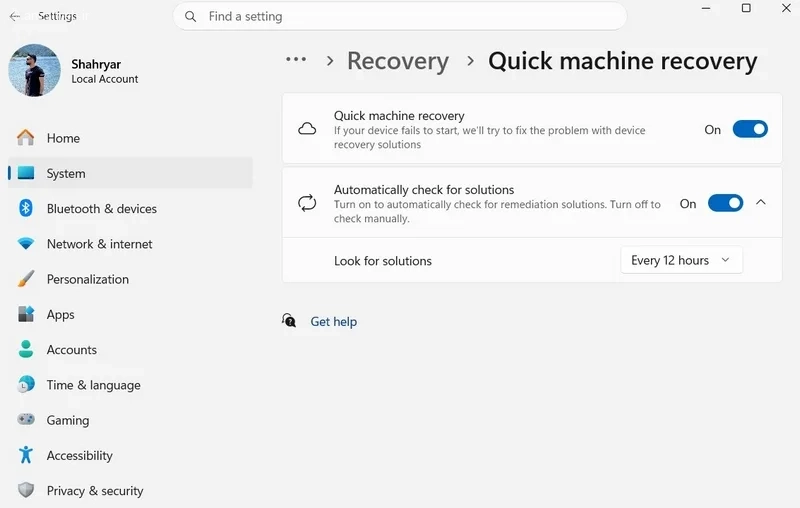Image resolution: width=800 pixels, height=508 pixels.
Task: Select System in the sidebar
Action: (x=130, y=173)
